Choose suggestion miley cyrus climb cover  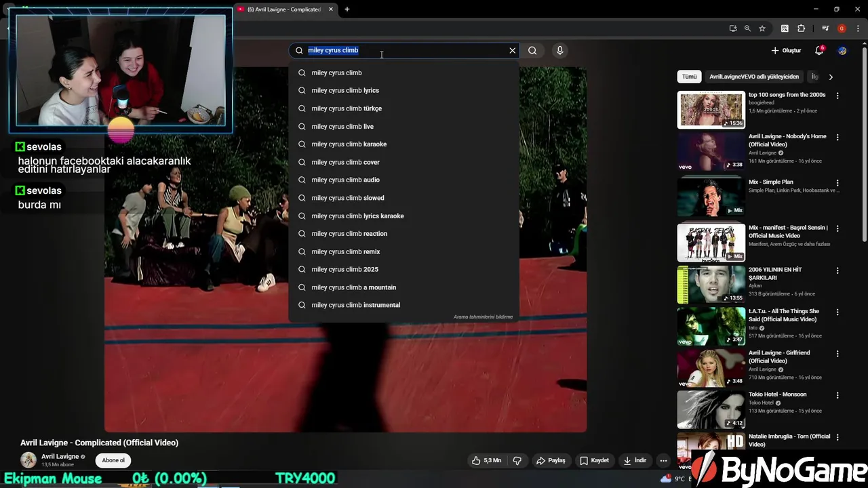(x=404, y=162)
